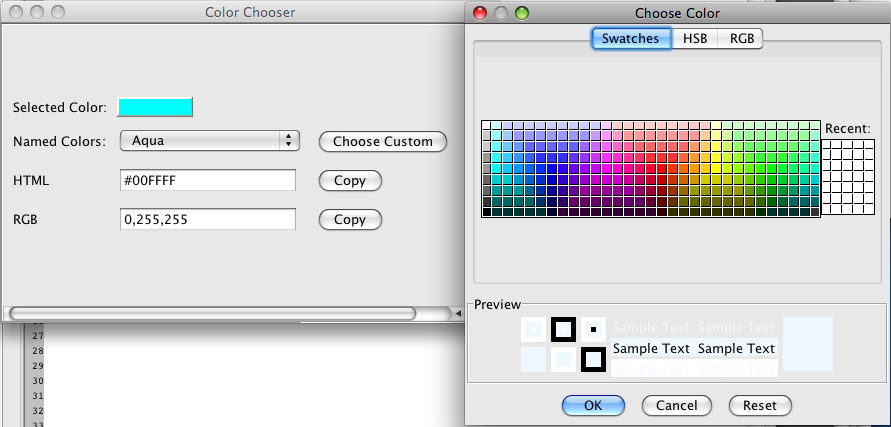Switch to the HSB tab
Viewport: 891px width, 427px height.
pos(695,39)
